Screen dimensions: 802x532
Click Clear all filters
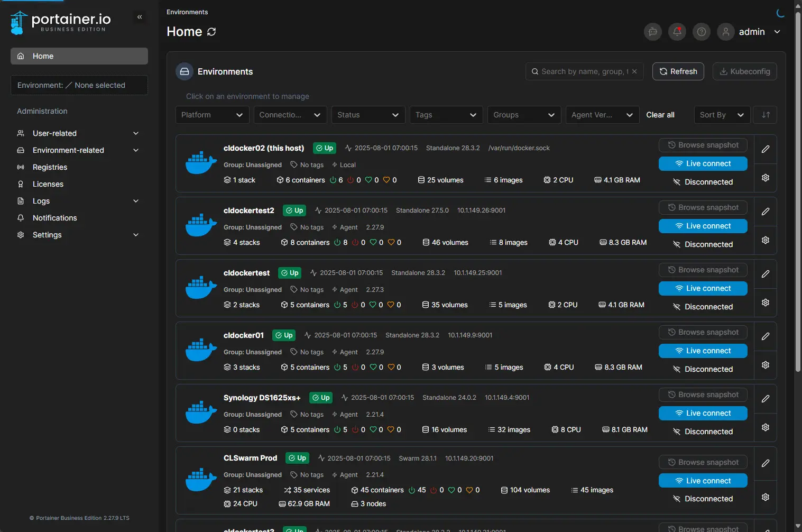click(660, 115)
